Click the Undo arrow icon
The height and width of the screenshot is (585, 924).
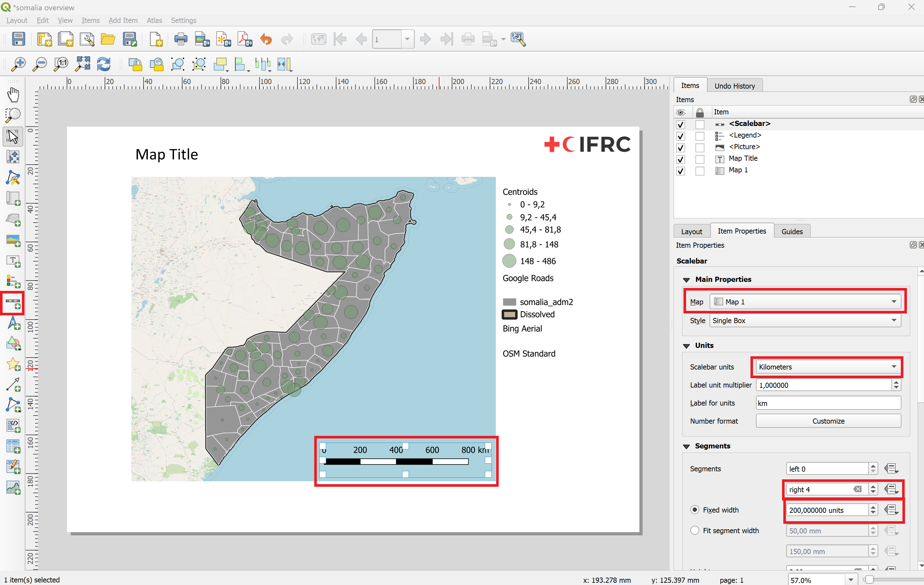click(266, 39)
